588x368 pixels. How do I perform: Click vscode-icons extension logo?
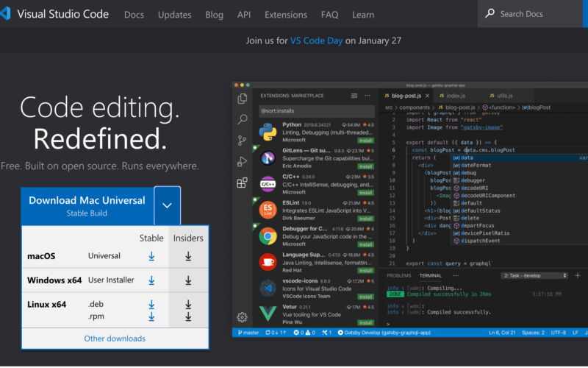pos(268,288)
